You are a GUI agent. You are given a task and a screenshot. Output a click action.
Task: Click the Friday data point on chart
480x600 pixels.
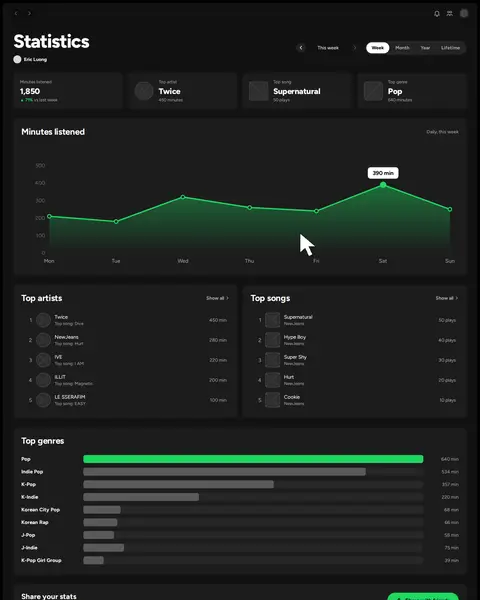(x=316, y=211)
